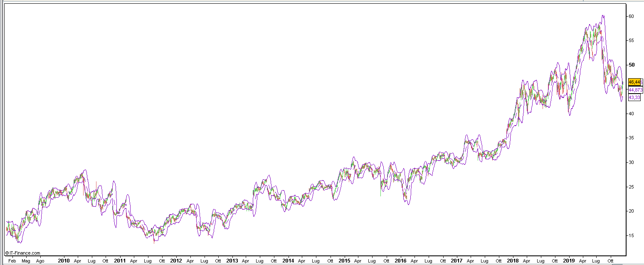The width and height of the screenshot is (644, 265).
Task: Click the 15 price axis label
Action: 631,235
